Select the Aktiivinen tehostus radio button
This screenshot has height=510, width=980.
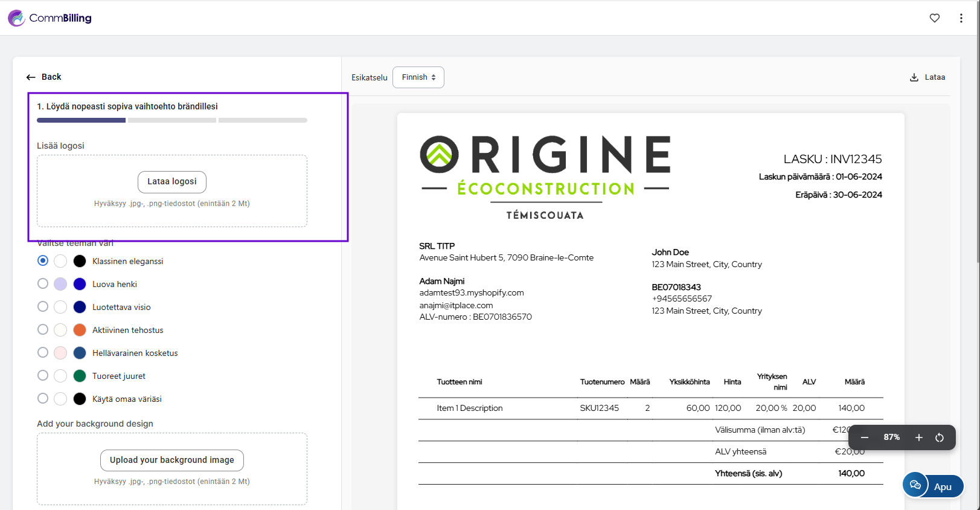point(43,330)
